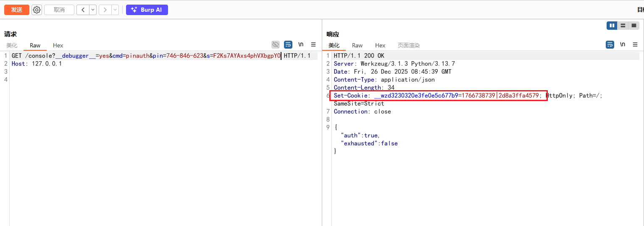The width and height of the screenshot is (644, 226).
Task: Open response 页面渲染 render tab
Action: (408, 45)
